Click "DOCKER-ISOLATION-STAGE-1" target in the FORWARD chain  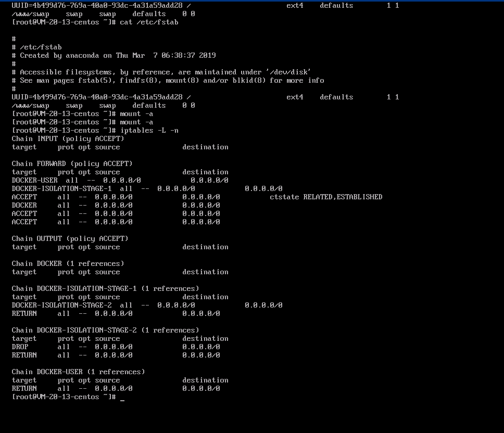[x=62, y=189]
